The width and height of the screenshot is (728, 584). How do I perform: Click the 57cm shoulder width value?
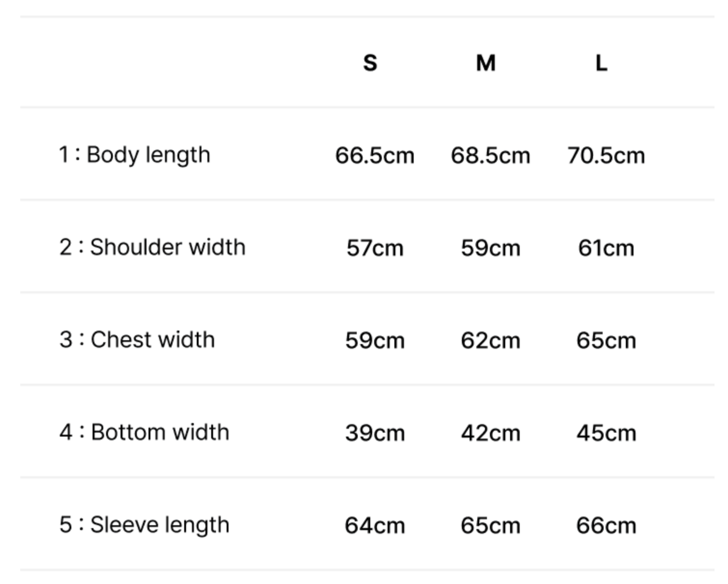tap(375, 248)
